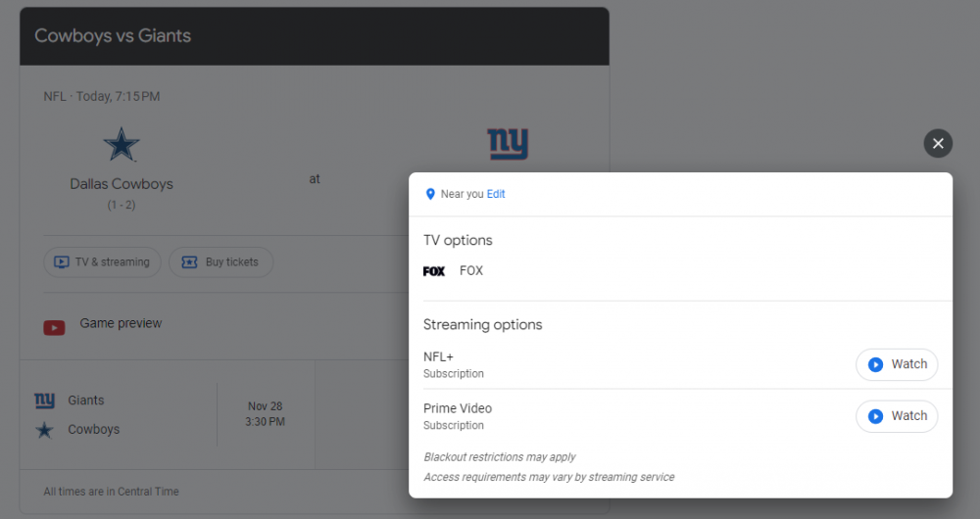Click the Giants team name in schedule

(x=86, y=401)
